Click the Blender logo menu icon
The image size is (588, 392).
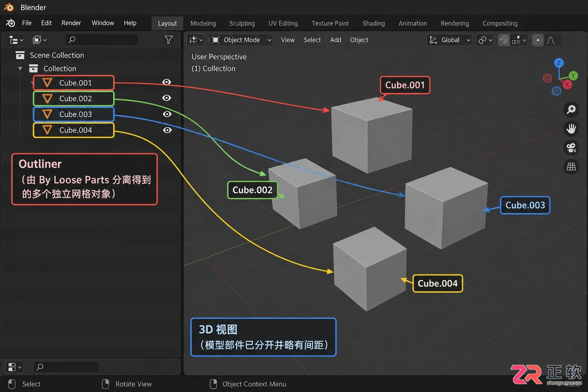(11, 23)
